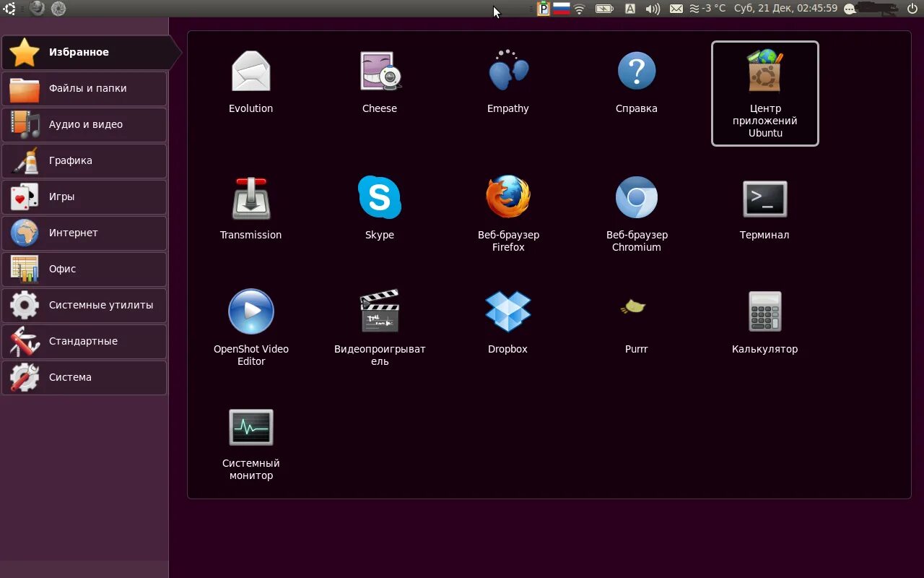The width and height of the screenshot is (924, 578).
Task: Show Стандартные category
Action: 84,341
